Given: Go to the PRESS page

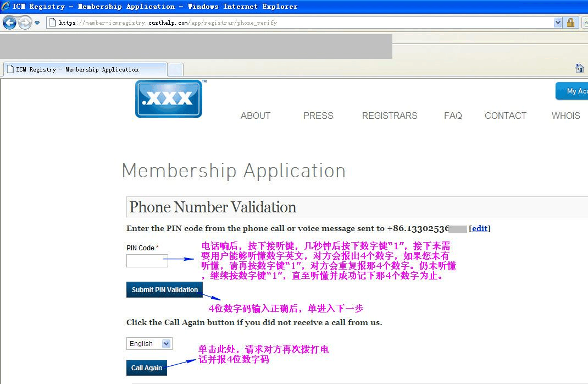Looking at the screenshot, I should tap(318, 116).
